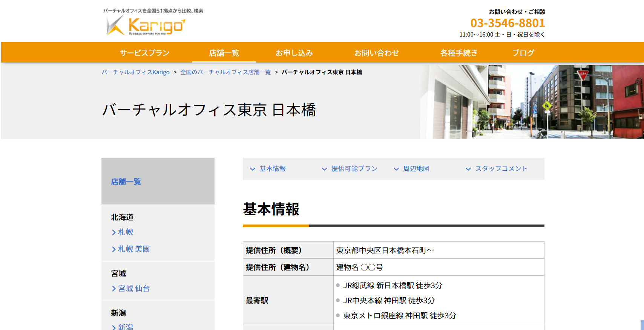Click the 東京都中央区日本橋本石町～ address cell
The image size is (644, 330).
click(x=439, y=250)
